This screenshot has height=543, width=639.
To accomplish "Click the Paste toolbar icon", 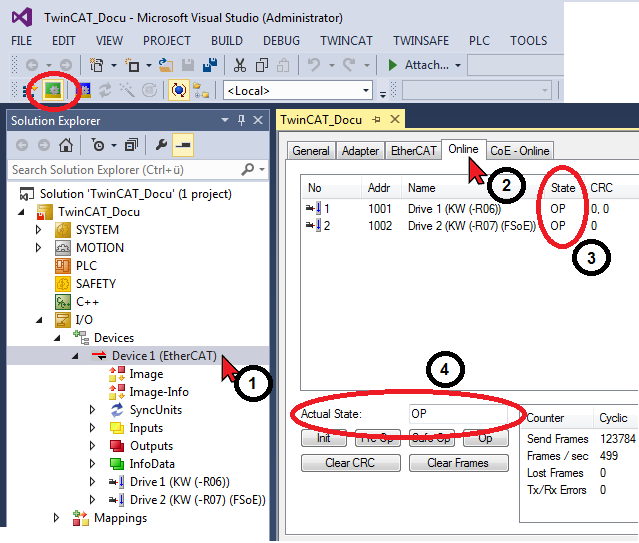I will tap(283, 65).
